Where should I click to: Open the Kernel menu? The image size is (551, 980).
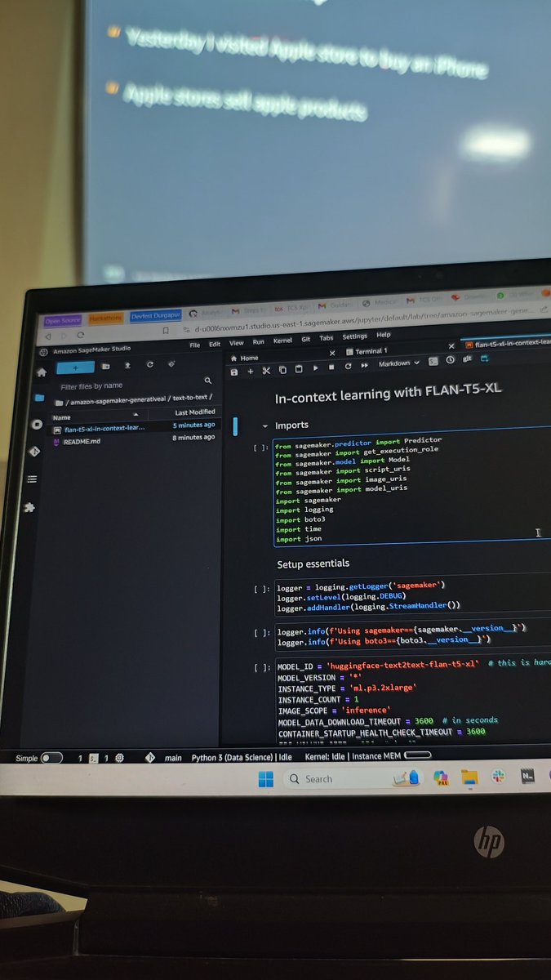point(282,341)
